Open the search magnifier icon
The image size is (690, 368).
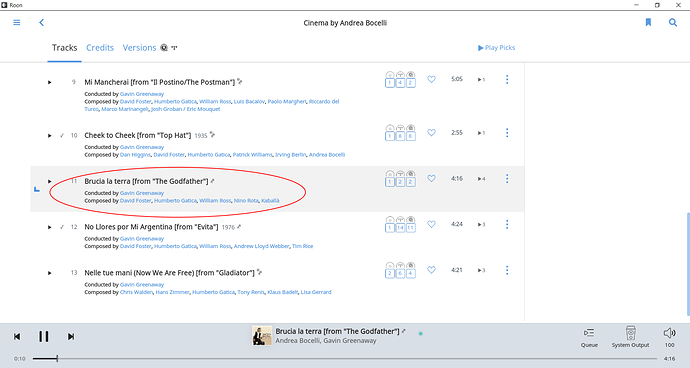[x=673, y=22]
